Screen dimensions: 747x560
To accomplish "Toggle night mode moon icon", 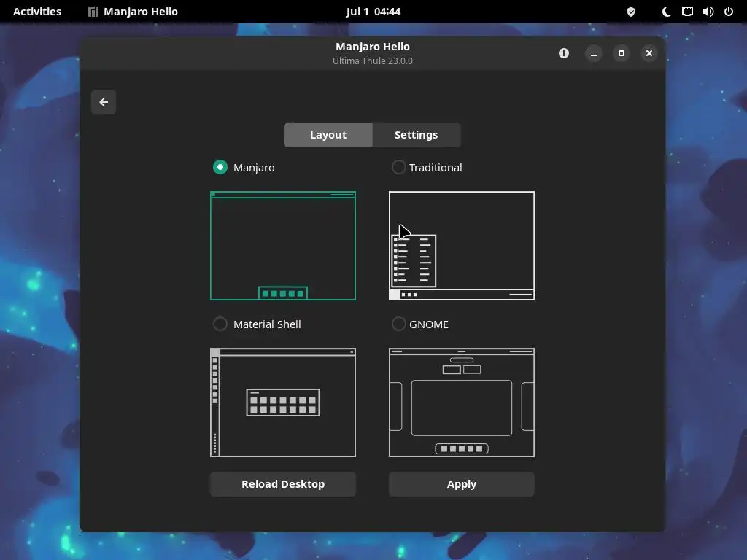I will point(667,12).
